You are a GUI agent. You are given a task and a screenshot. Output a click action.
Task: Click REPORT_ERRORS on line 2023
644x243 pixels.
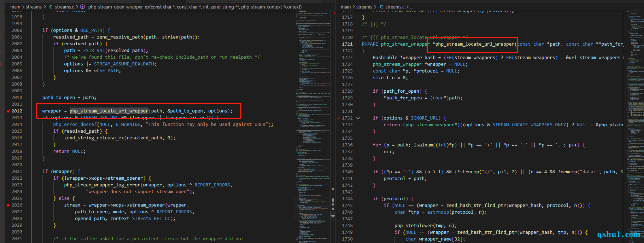(x=212, y=185)
